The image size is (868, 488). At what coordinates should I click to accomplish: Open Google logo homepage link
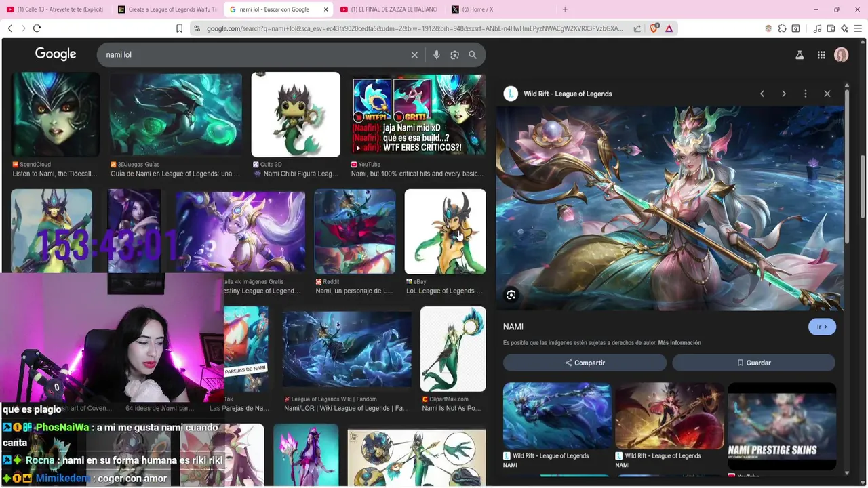56,54
